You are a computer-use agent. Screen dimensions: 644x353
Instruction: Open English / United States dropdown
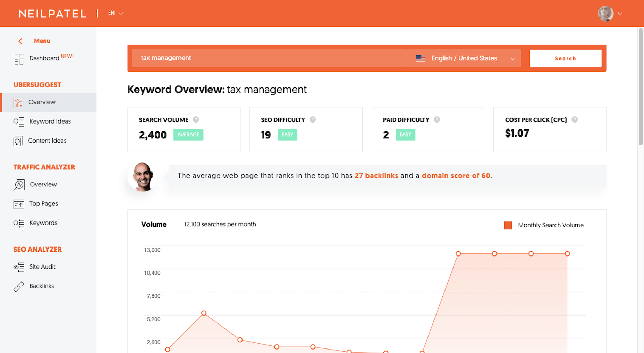click(x=464, y=58)
